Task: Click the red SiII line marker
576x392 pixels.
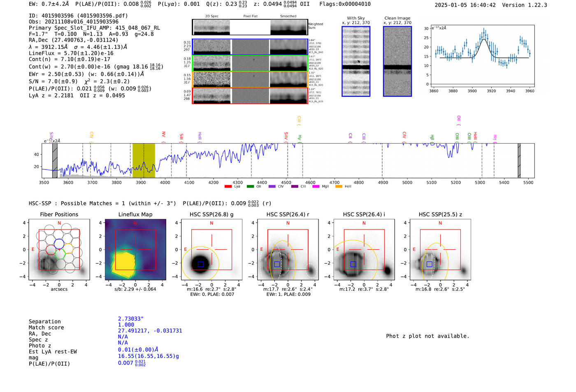Action: (x=181, y=137)
